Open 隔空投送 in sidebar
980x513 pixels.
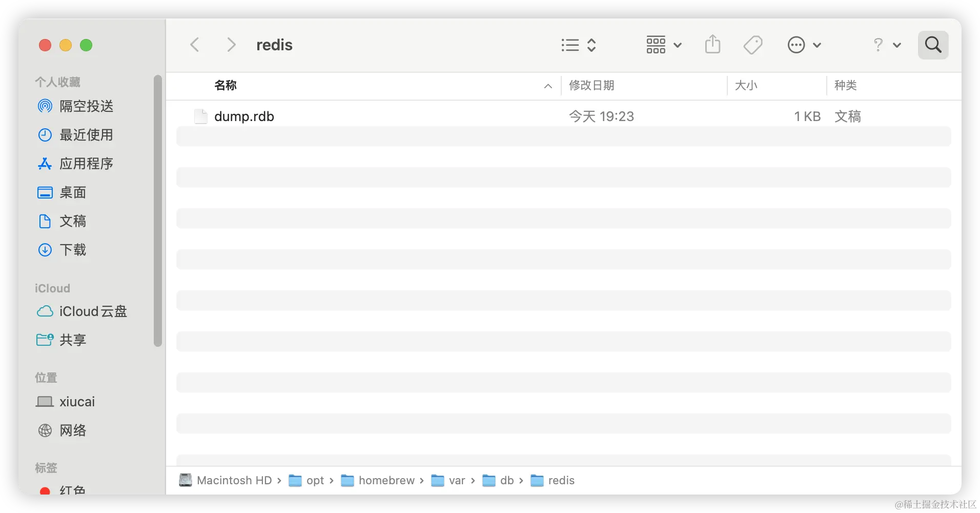[x=75, y=106]
